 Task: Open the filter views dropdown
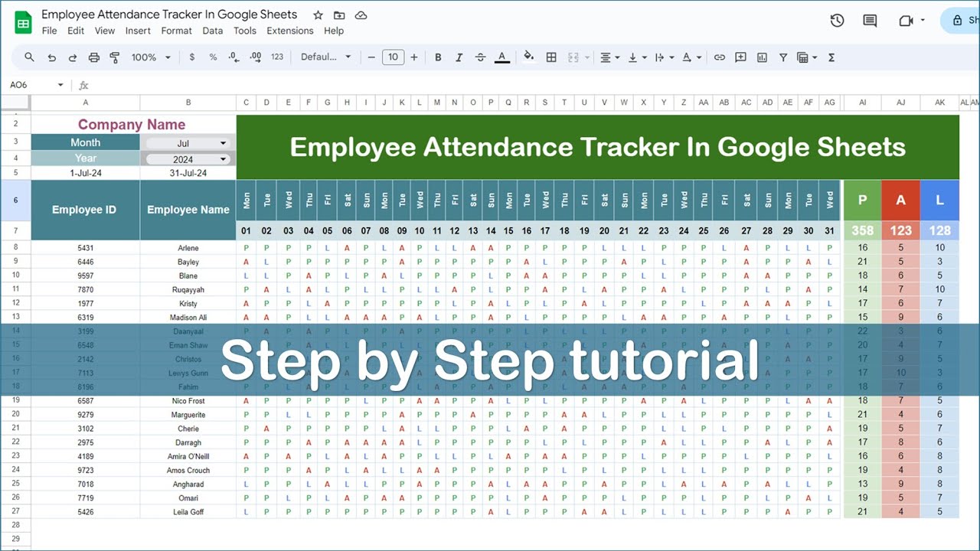click(x=806, y=57)
